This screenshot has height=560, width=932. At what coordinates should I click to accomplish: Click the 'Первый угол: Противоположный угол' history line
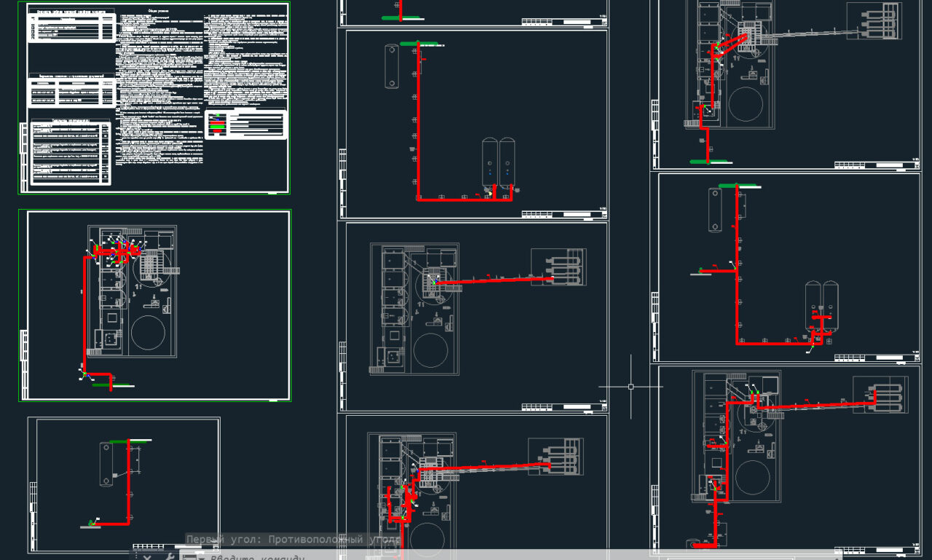[293, 540]
